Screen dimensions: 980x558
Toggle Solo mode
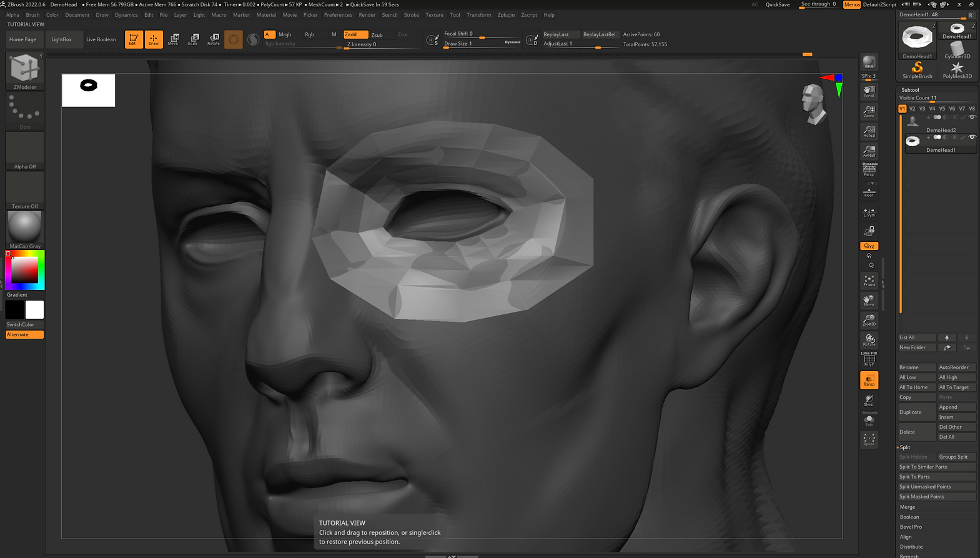tap(869, 419)
